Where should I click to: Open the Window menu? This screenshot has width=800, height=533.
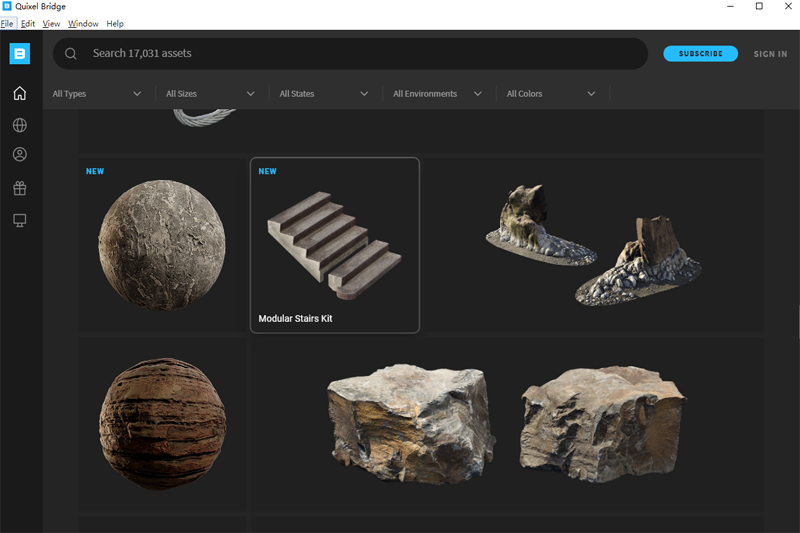click(83, 23)
